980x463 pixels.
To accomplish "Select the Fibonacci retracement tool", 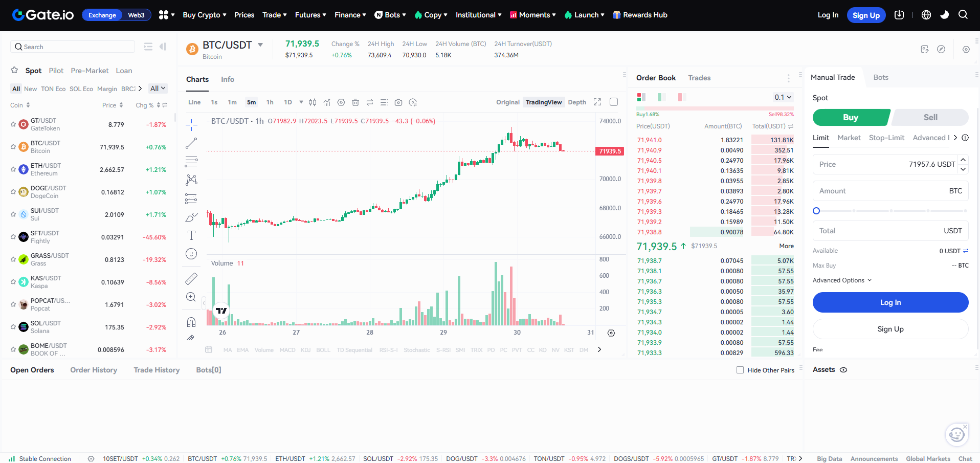I will click(191, 162).
